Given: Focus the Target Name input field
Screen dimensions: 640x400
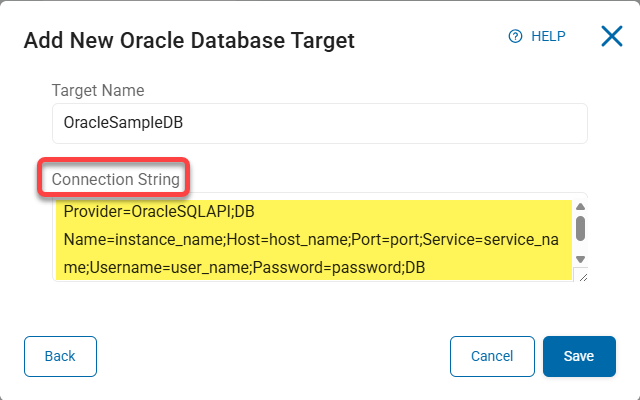Looking at the screenshot, I should pyautogui.click(x=319, y=123).
